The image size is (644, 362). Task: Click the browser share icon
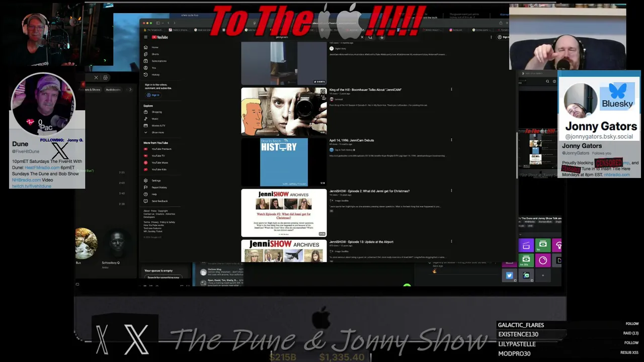(x=501, y=23)
